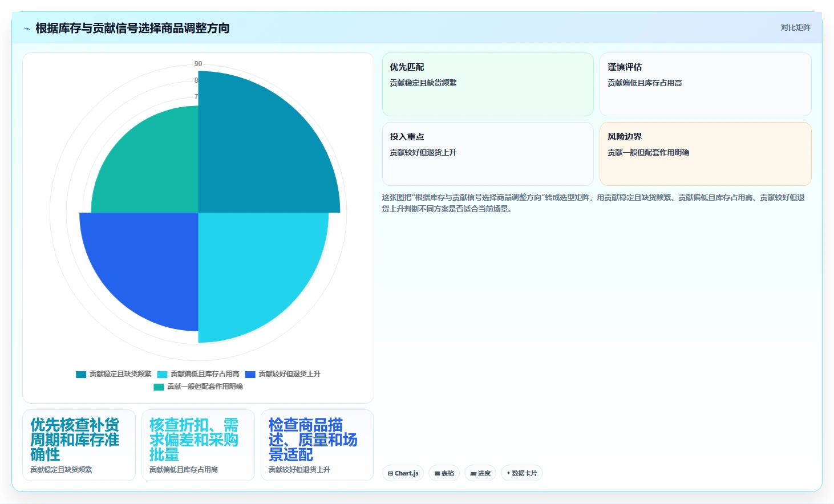The width and height of the screenshot is (834, 504).
Task: Click the 数据卡片 chip icon
Action: [x=508, y=473]
